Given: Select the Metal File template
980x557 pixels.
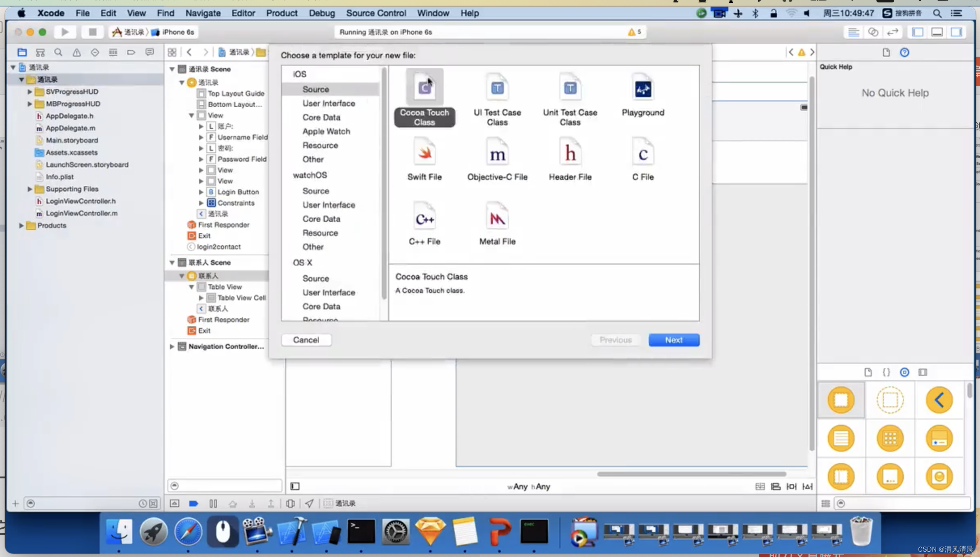Looking at the screenshot, I should pyautogui.click(x=497, y=223).
